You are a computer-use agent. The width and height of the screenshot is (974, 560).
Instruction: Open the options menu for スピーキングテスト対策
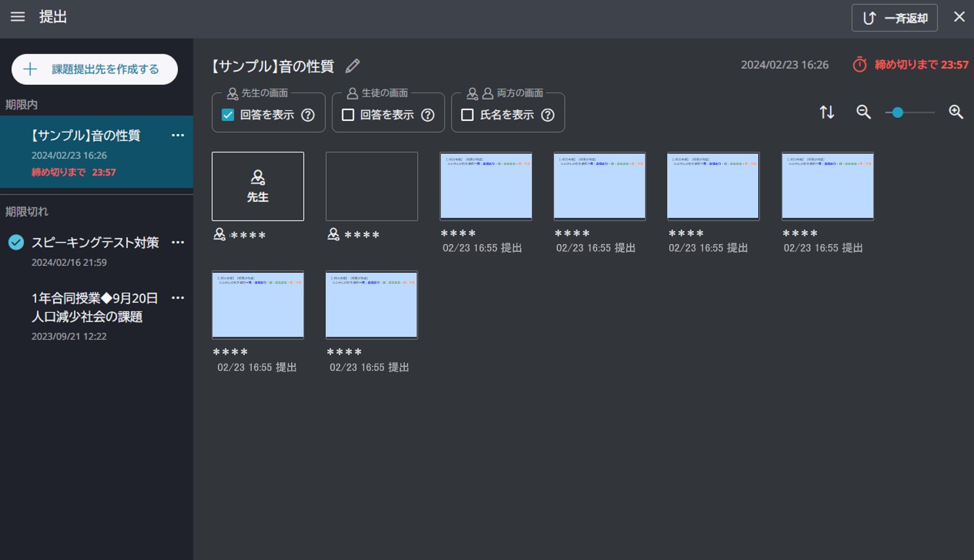[x=177, y=242]
